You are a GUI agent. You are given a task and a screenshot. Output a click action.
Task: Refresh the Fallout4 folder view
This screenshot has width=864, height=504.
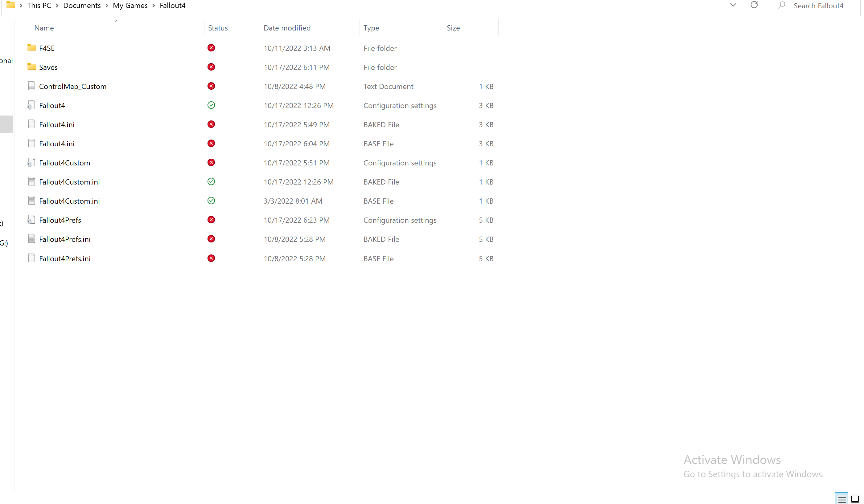point(754,5)
